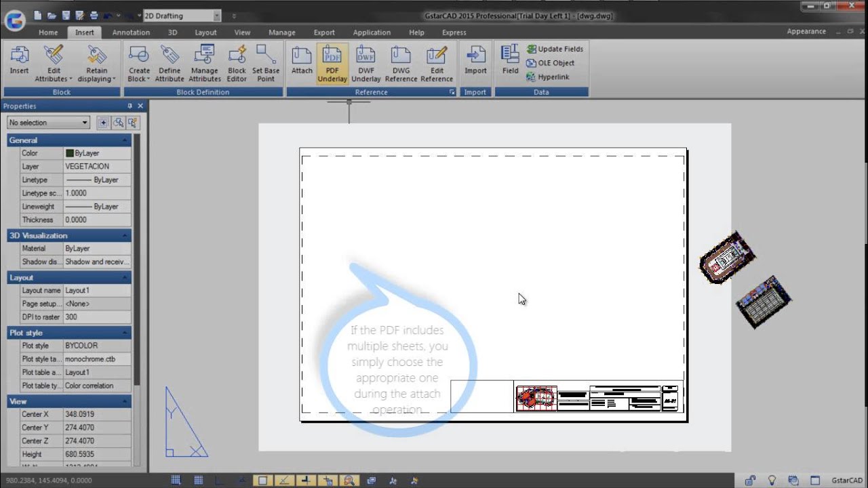Click the Define Attribute tool
The width and height of the screenshot is (868, 488).
click(x=170, y=64)
